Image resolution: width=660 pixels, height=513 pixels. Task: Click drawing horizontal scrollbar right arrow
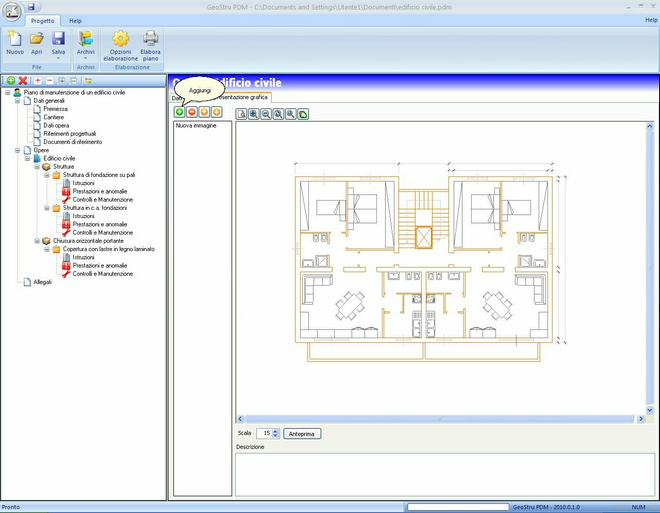[641, 419]
